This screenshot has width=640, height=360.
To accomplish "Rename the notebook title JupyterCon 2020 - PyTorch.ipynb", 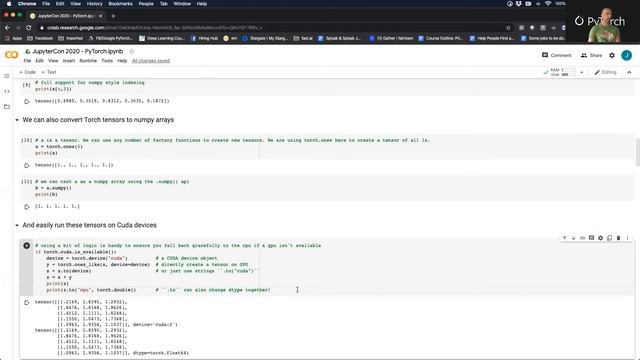I will 78,51.
